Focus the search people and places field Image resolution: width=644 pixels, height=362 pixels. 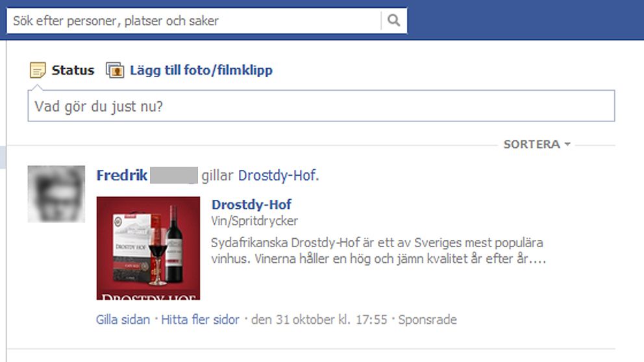pyautogui.click(x=194, y=21)
